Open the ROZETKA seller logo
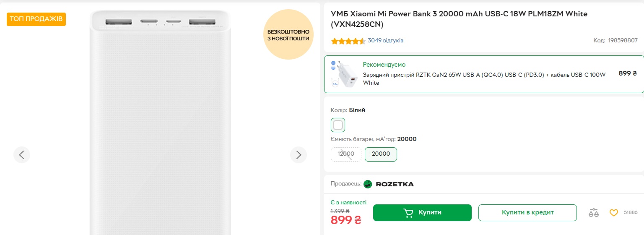This screenshot has width=644, height=235. click(389, 184)
